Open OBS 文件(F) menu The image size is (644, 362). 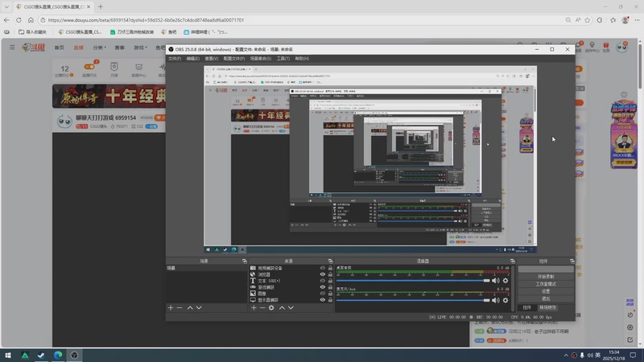(175, 59)
